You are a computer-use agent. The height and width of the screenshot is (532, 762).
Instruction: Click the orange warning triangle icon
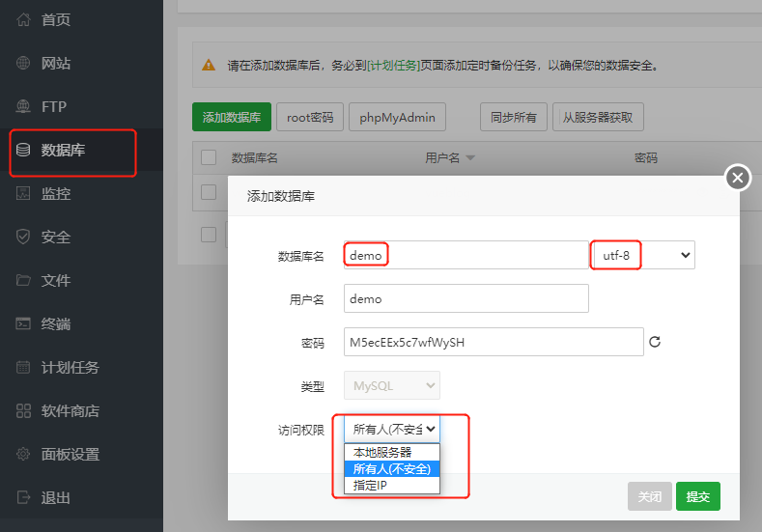click(x=209, y=65)
